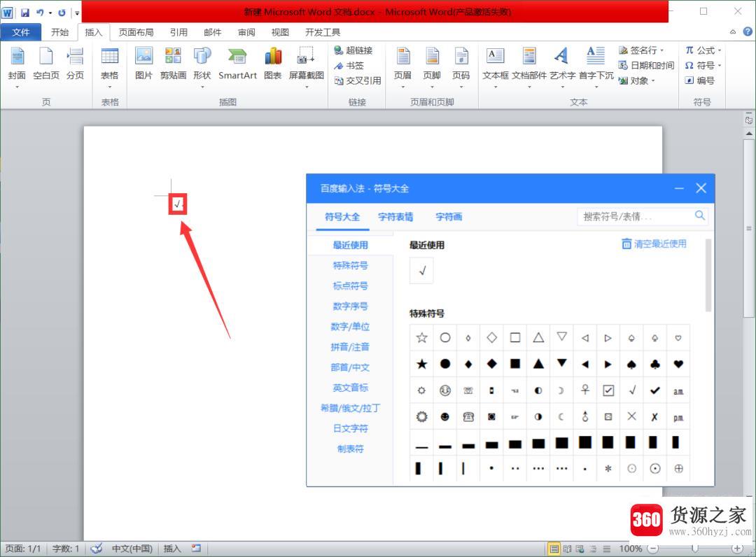Redo the last action

point(62,13)
